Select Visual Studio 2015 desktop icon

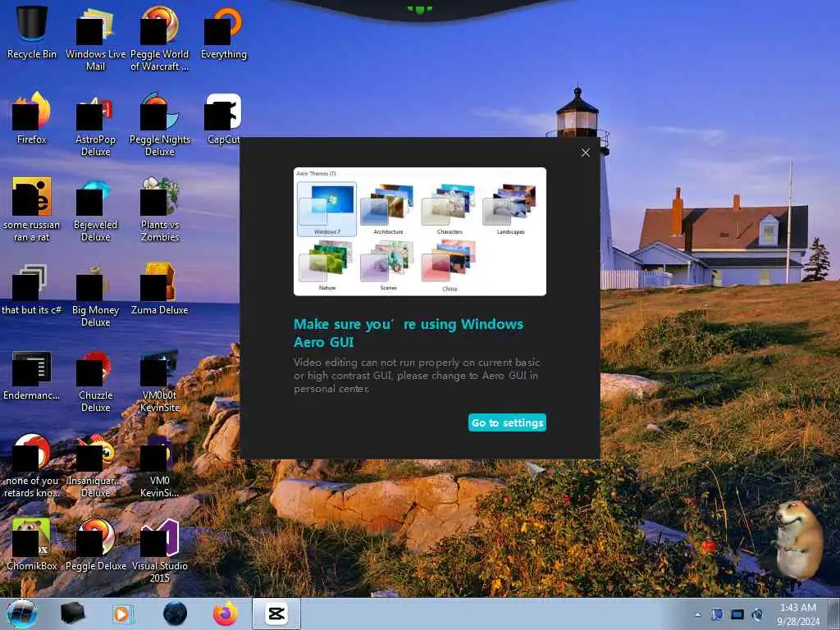tap(160, 550)
